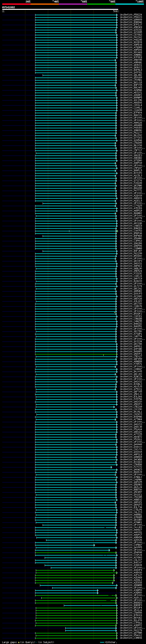
Task: Select hit label UniRef100_A7QGR8
Action: 131,47
